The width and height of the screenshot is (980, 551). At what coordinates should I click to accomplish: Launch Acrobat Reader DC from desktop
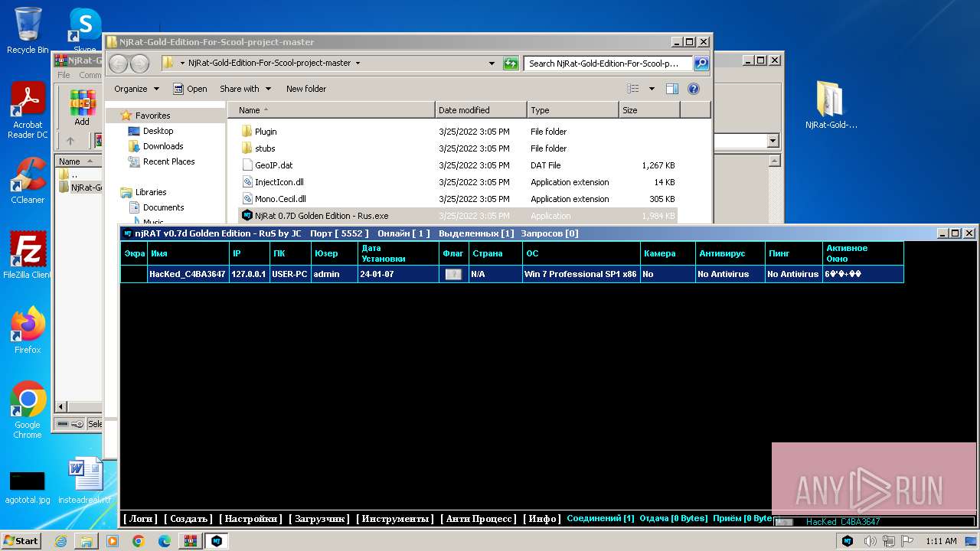28,111
